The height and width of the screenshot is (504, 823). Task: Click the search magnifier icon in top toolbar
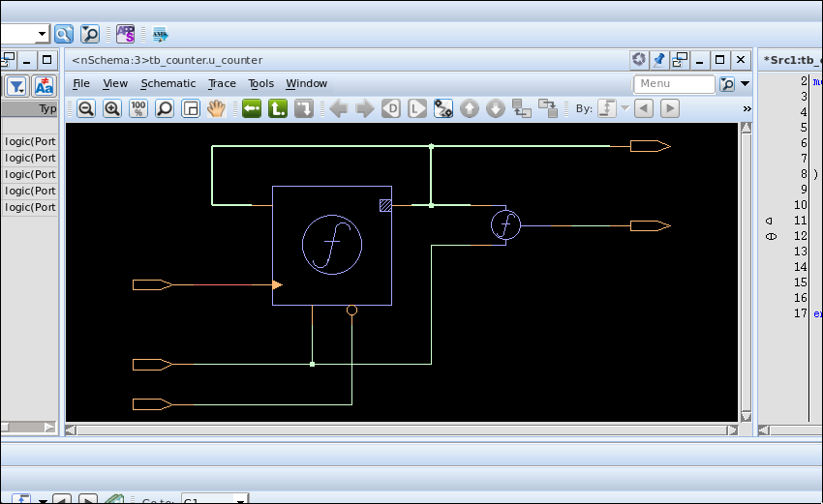[x=64, y=35]
